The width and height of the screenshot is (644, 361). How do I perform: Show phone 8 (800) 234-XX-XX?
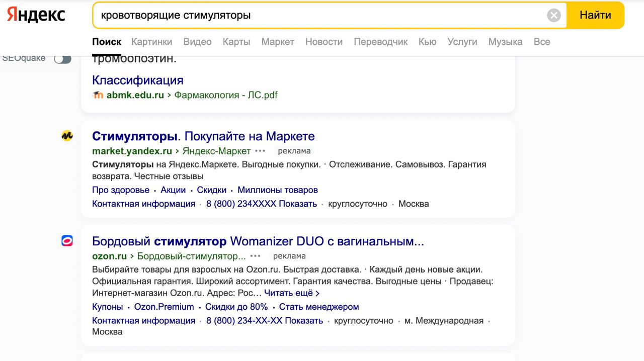click(x=265, y=320)
